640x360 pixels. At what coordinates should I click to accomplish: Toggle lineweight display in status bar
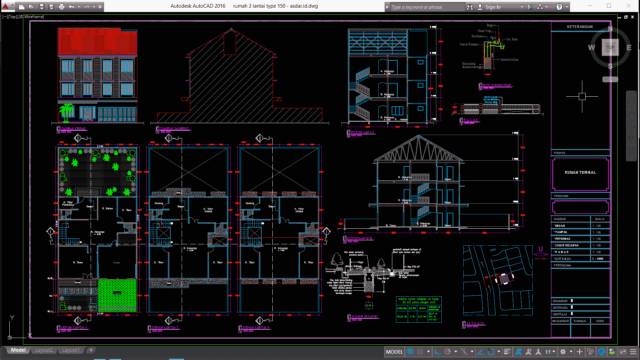pos(507,352)
